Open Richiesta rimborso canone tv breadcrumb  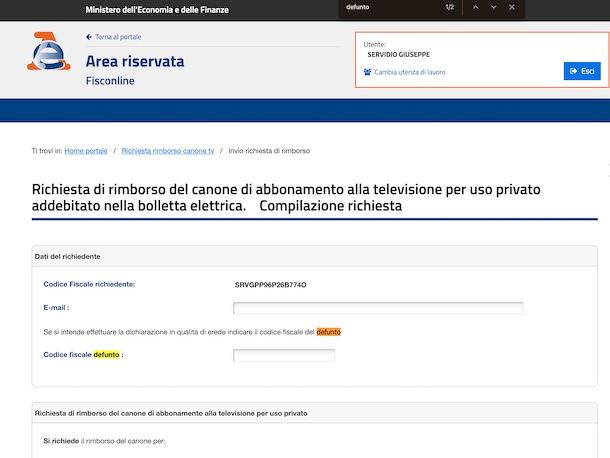click(x=168, y=151)
